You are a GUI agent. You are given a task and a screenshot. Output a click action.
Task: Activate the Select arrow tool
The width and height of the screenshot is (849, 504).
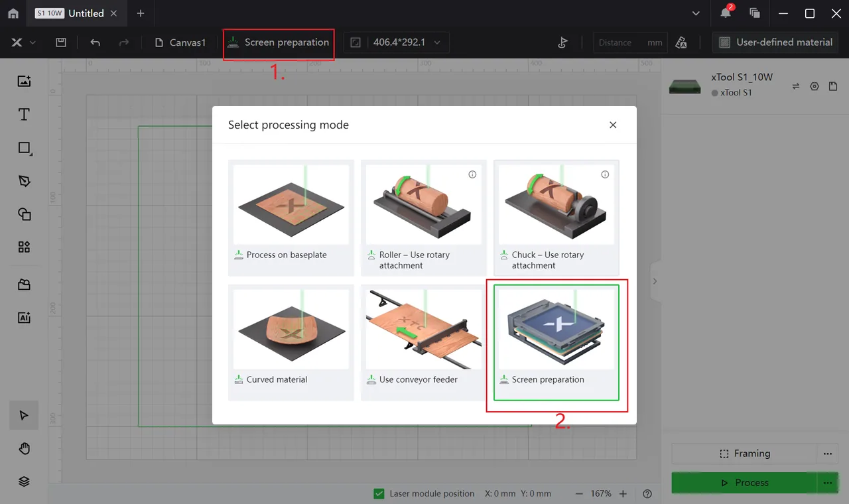click(x=24, y=415)
